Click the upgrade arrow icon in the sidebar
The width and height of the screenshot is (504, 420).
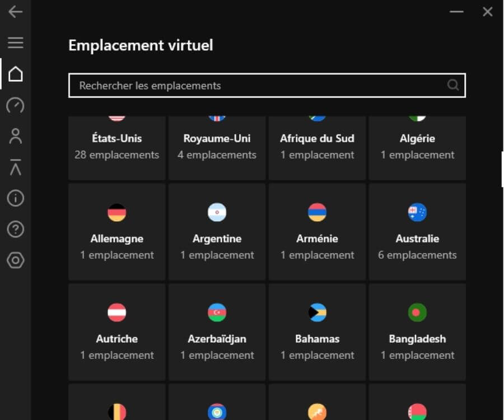16,167
